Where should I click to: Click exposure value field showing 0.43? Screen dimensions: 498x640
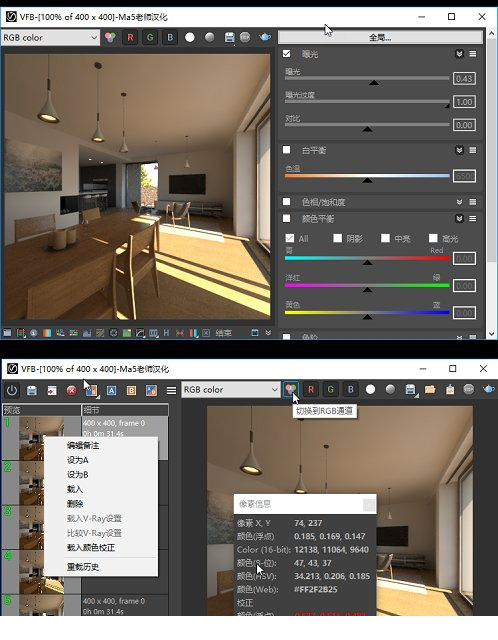pos(464,78)
